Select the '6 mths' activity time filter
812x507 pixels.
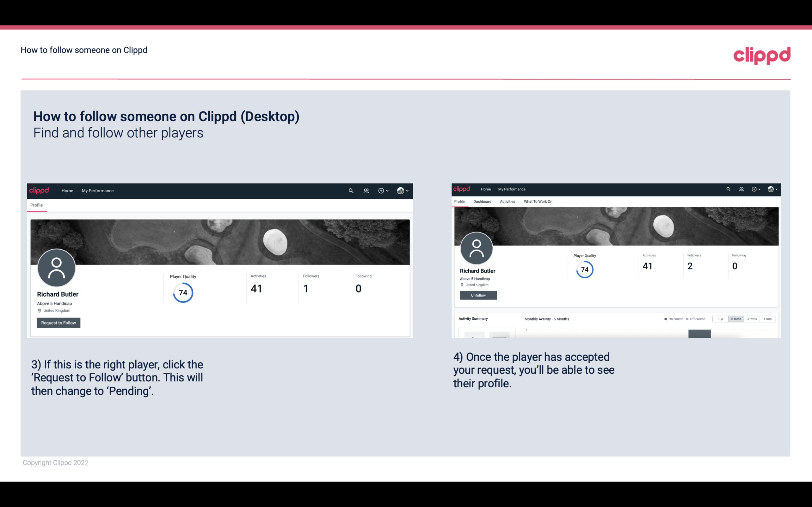[736, 318]
